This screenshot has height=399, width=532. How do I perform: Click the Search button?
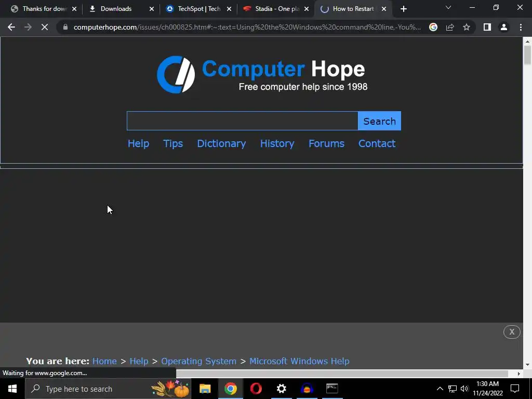click(379, 121)
